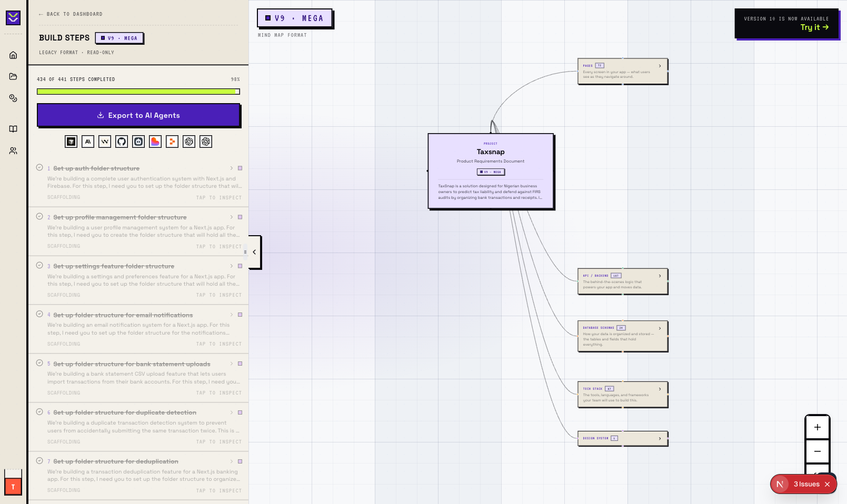
Task: Open step 'Set up folder structure for deduplication'
Action: point(116,461)
